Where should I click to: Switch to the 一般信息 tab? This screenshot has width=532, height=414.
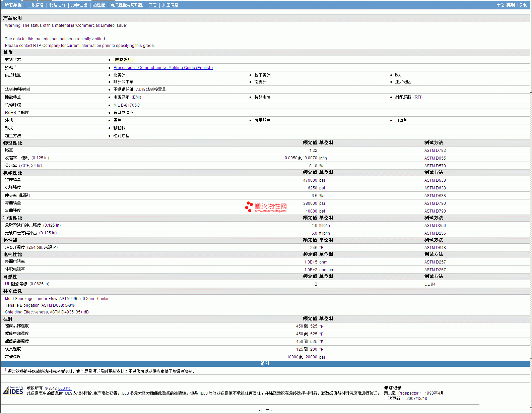[36, 5]
